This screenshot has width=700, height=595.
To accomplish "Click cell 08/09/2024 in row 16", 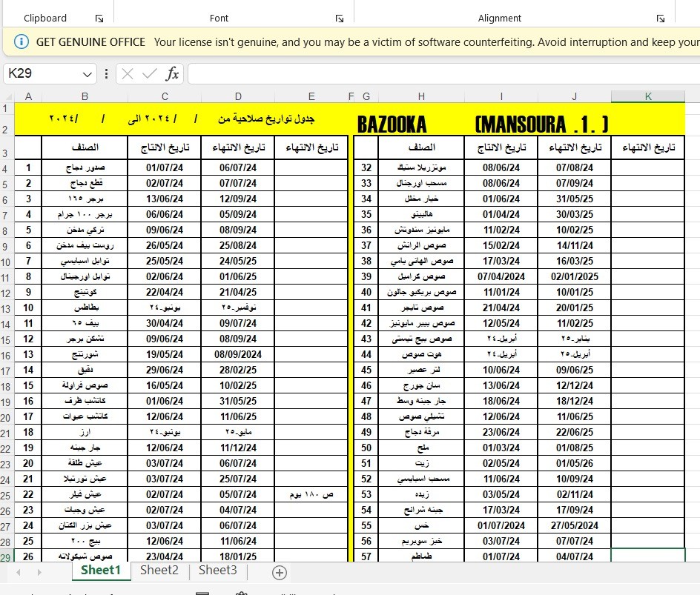I will coord(238,355).
